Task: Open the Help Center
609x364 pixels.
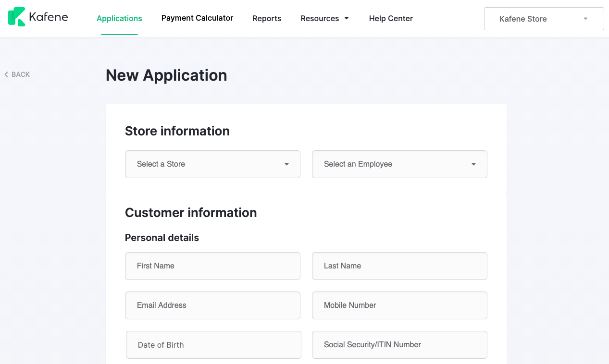Action: point(391,18)
